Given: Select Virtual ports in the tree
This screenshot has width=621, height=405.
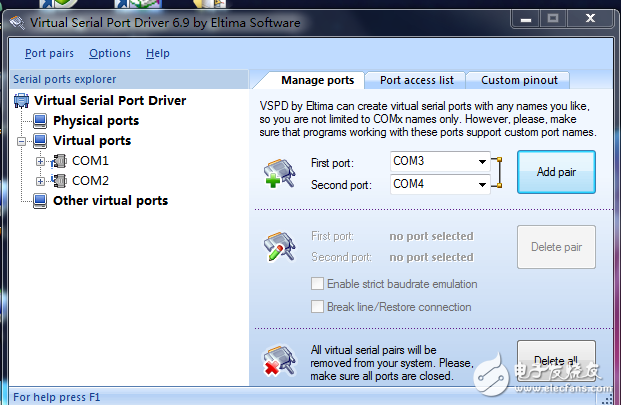Looking at the screenshot, I should 92,141.
